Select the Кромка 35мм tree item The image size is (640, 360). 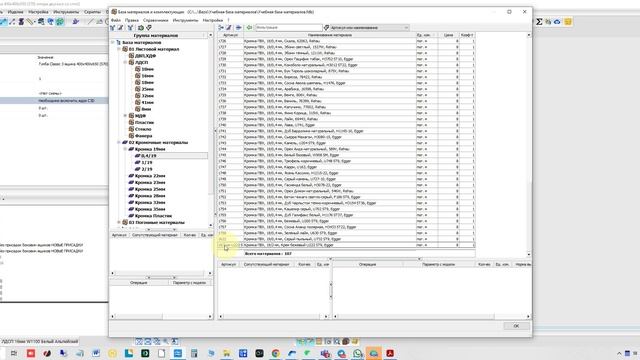click(x=150, y=209)
